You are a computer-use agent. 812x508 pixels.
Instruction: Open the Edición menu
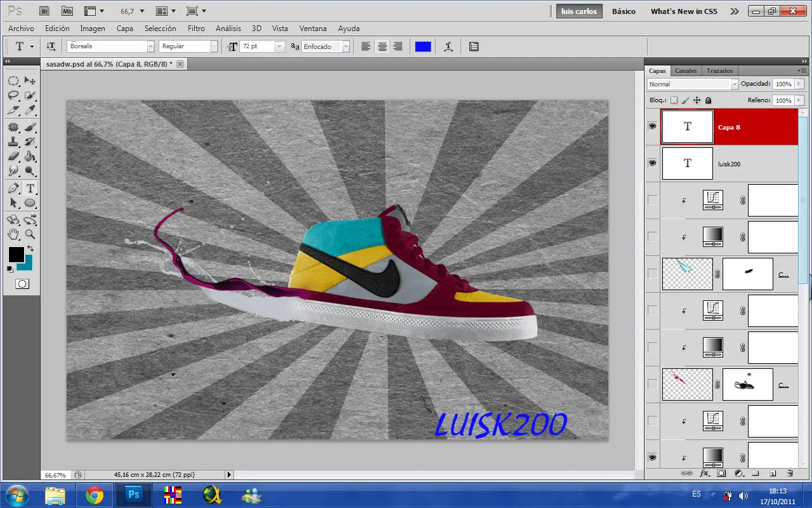pyautogui.click(x=57, y=29)
